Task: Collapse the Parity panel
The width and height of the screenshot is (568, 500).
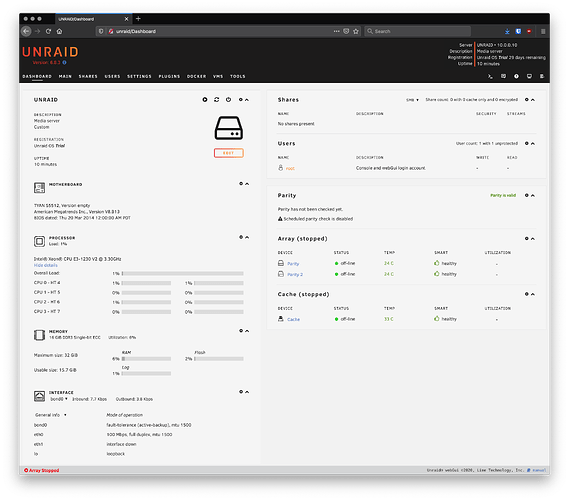Action: [x=533, y=195]
